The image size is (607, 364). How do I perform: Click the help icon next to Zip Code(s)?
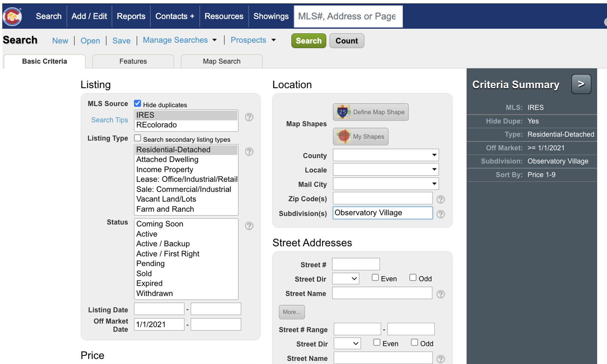click(440, 199)
